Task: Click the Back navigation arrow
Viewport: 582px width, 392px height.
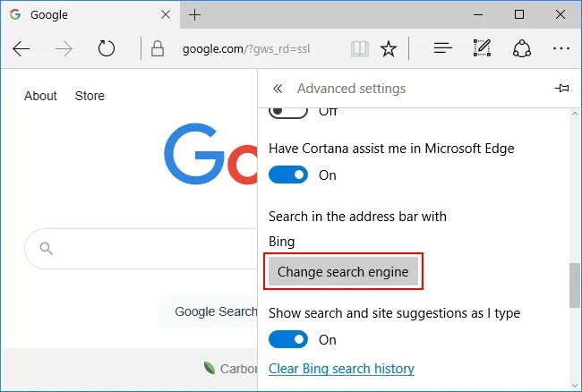Action: tap(21, 48)
